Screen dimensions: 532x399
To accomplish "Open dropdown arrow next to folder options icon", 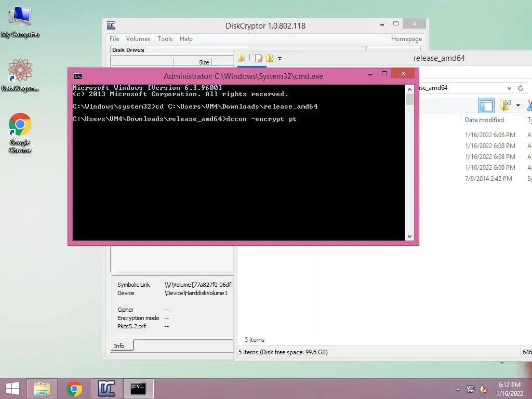I will 518,105.
